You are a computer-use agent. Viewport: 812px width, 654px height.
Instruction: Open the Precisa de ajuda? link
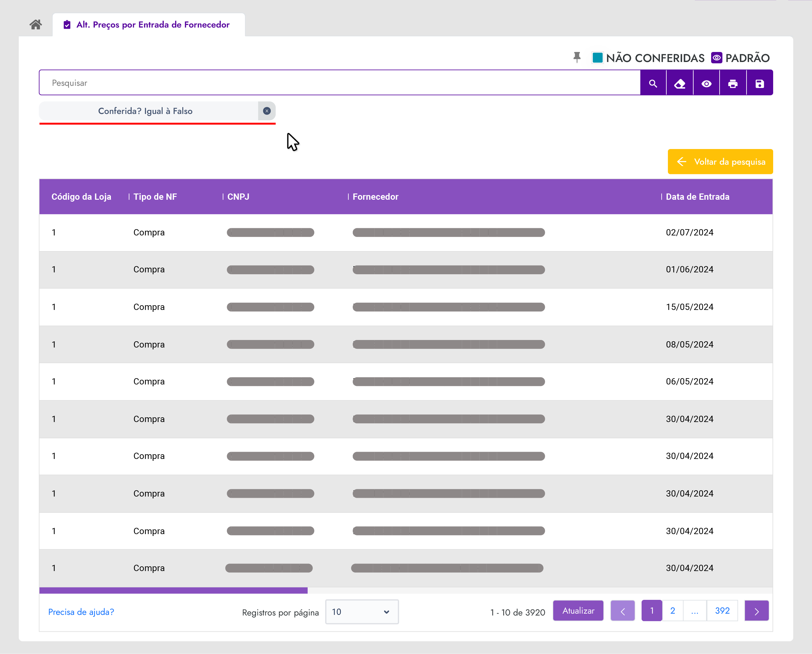[81, 612]
